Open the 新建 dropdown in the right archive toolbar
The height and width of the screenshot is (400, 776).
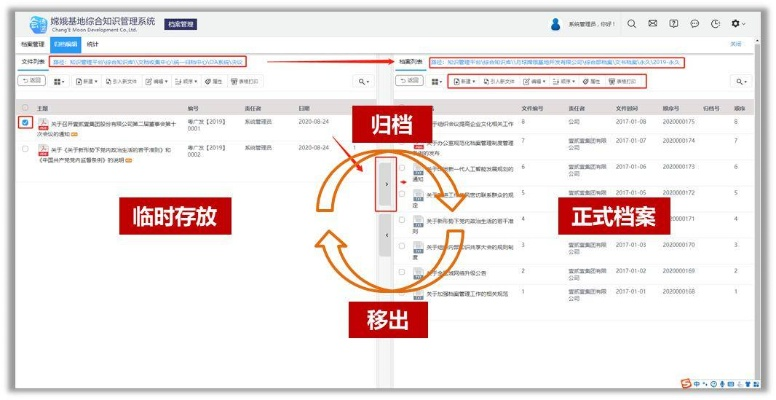point(464,81)
